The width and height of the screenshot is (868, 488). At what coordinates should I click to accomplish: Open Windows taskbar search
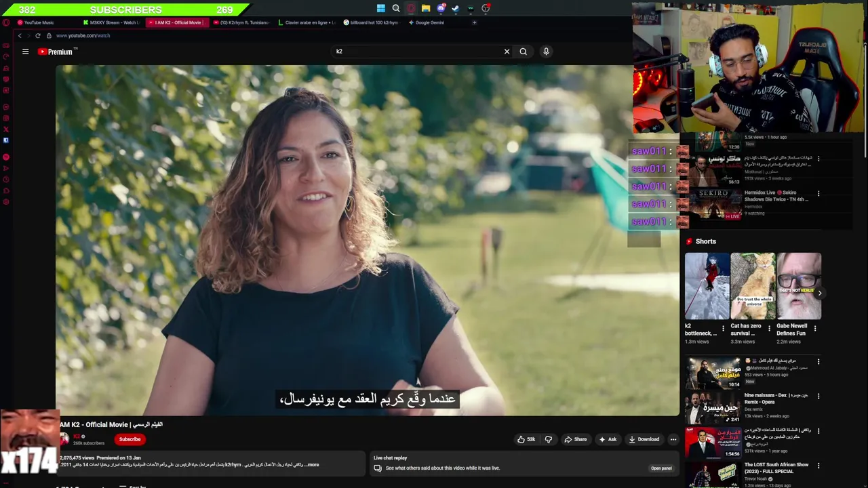(x=396, y=8)
